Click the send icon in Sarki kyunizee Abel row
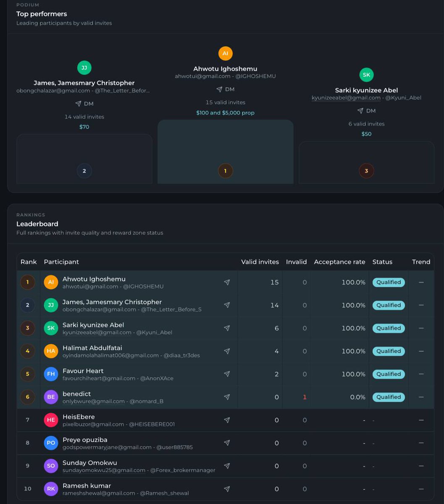The image size is (444, 504). [227, 328]
